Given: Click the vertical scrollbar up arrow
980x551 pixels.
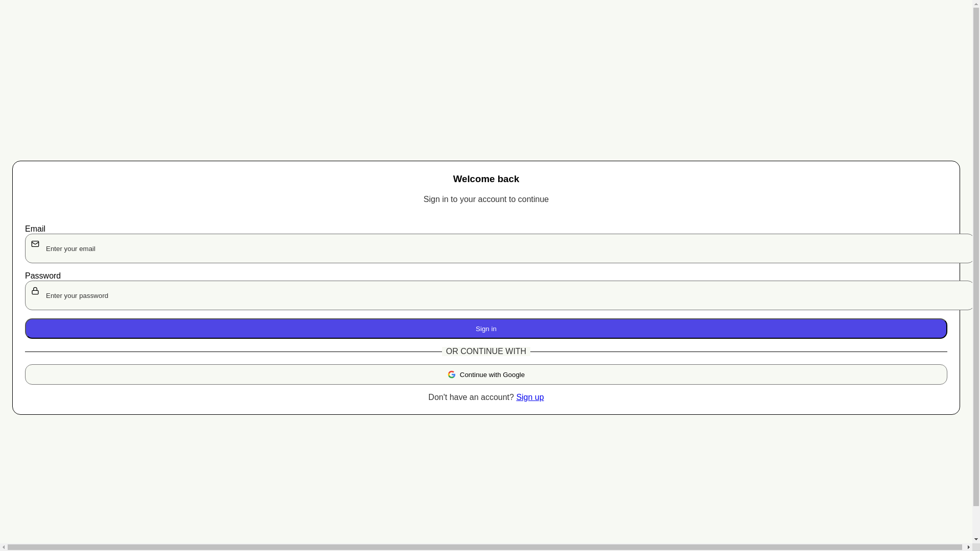Looking at the screenshot, I should pyautogui.click(x=976, y=4).
